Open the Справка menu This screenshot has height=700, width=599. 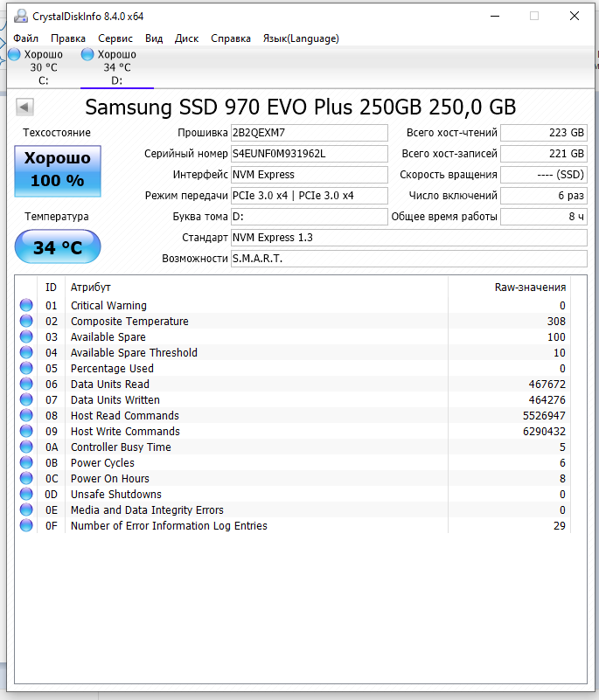point(231,38)
